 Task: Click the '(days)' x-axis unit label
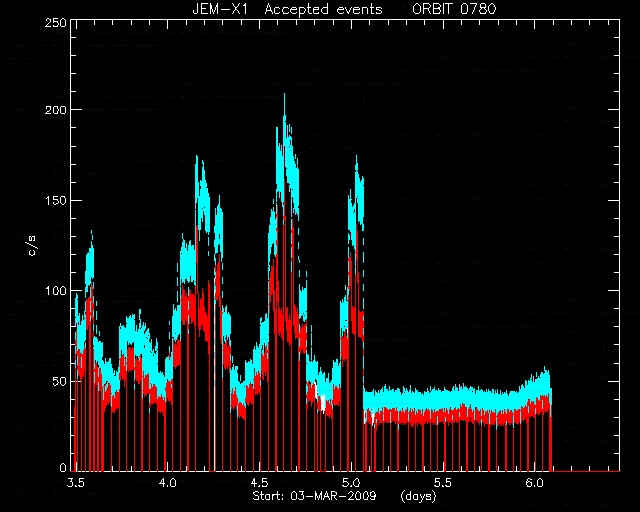point(418,496)
